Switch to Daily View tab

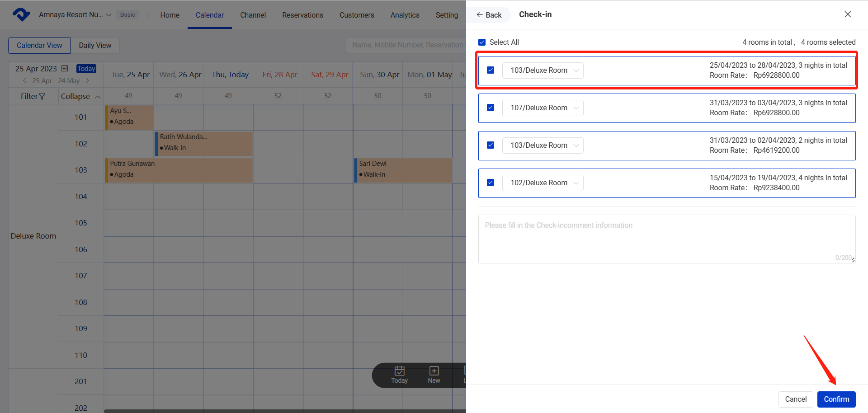pos(95,46)
